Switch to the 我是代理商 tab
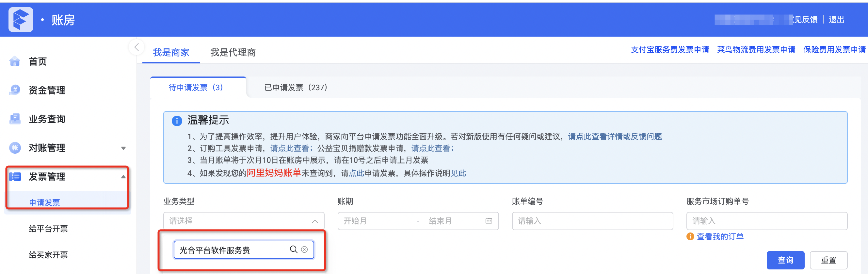Viewport: 868px width, 274px height. 233,52
